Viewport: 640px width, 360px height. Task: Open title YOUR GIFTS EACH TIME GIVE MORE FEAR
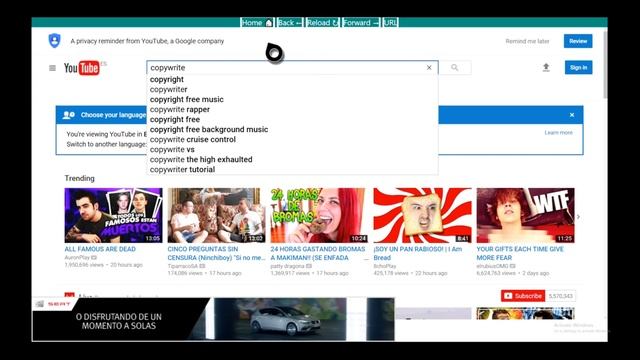tap(520, 253)
